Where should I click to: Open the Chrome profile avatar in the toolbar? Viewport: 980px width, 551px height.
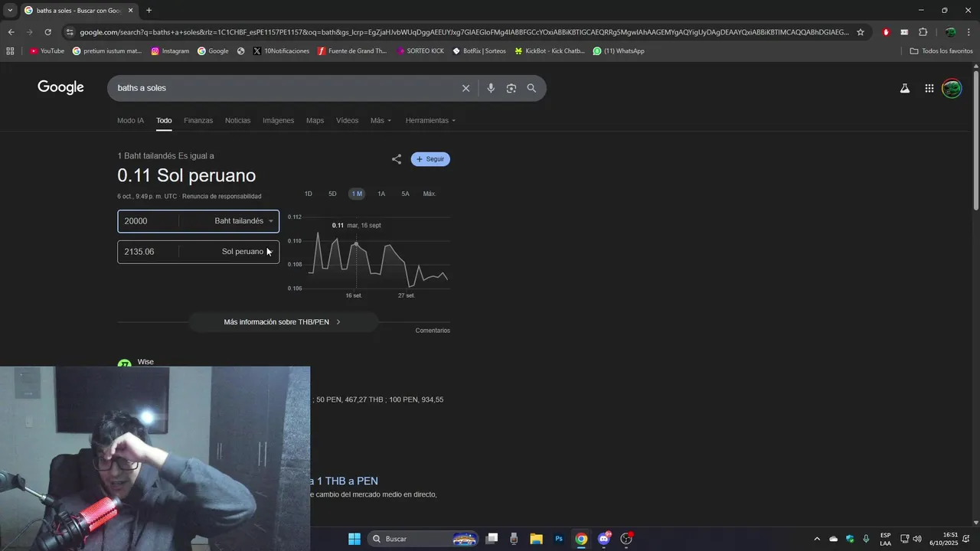pos(950,32)
